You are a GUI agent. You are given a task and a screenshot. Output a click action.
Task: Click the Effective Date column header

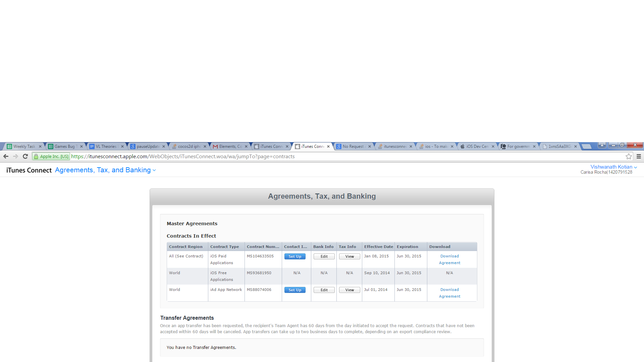tap(379, 247)
